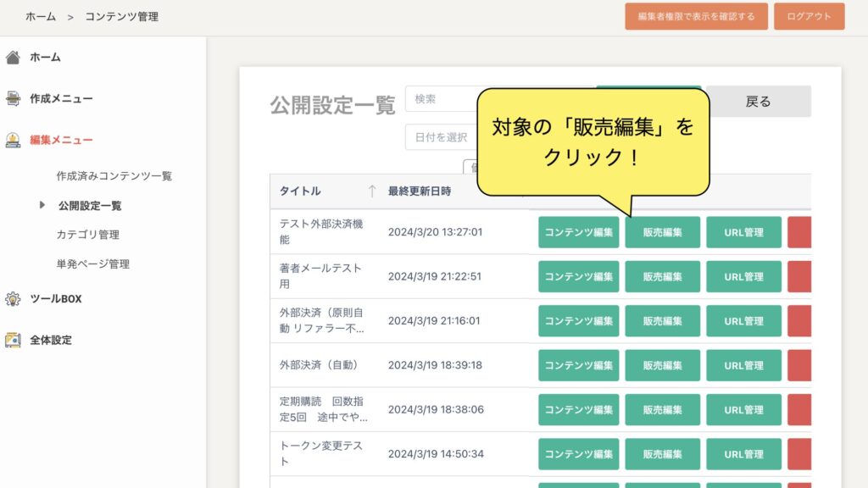This screenshot has height=488, width=868.
Task: Click URL管理 for 外部決済（自動） row
Action: [x=743, y=366]
